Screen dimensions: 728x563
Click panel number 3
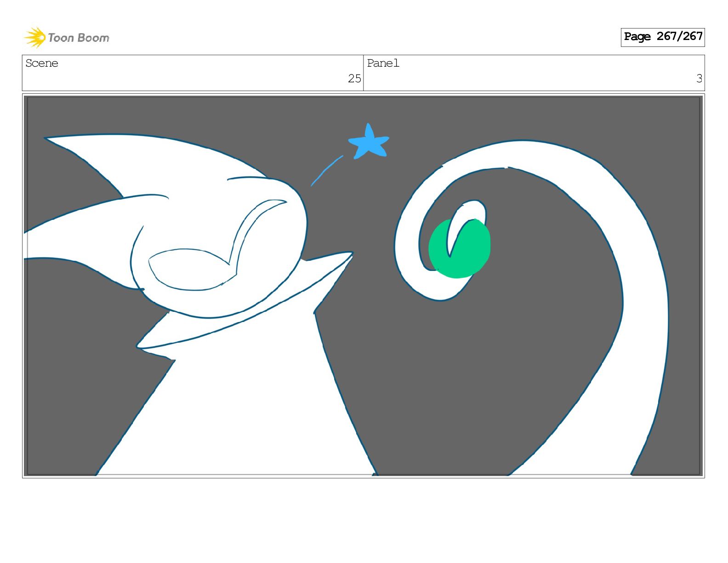coord(699,79)
